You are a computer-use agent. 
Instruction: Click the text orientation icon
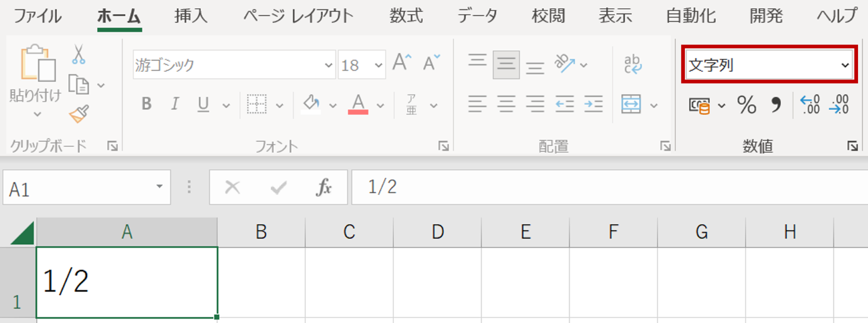point(565,64)
